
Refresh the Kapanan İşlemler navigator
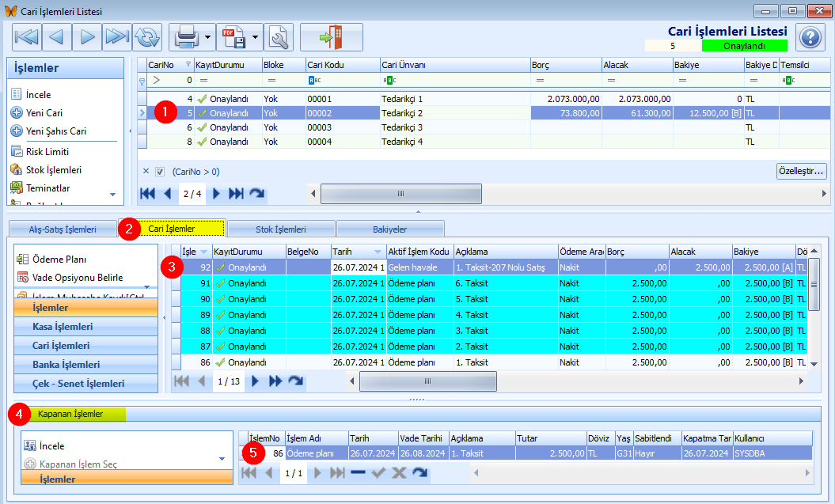point(419,472)
